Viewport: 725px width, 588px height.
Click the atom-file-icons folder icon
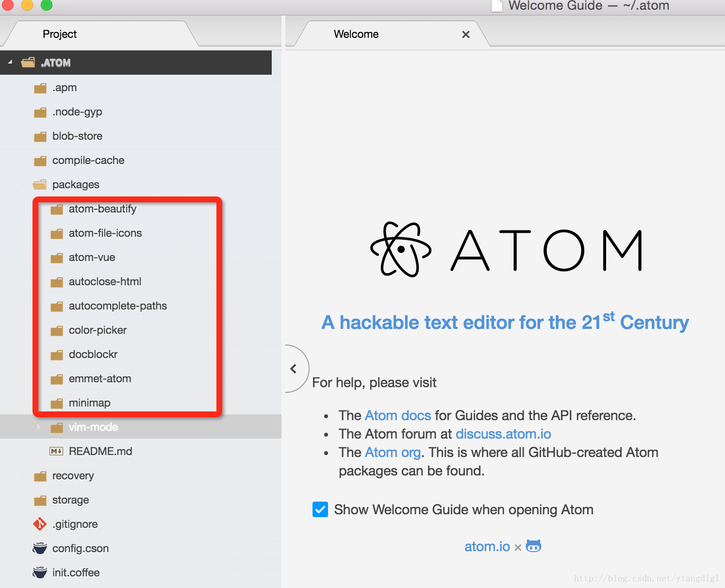point(57,234)
